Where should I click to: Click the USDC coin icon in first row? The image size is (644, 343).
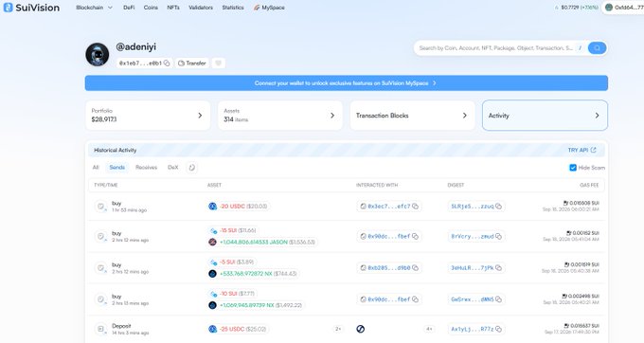click(212, 207)
